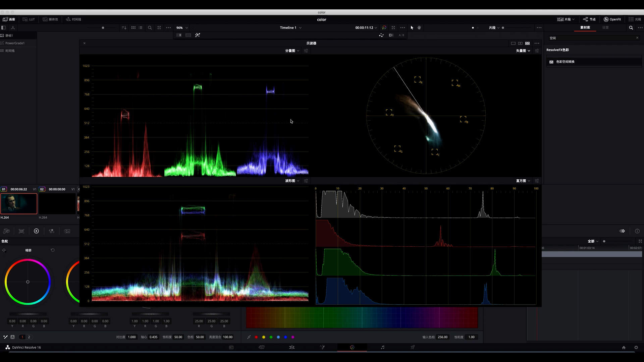Toggle the Gallery panel button

pyautogui.click(x=9, y=19)
